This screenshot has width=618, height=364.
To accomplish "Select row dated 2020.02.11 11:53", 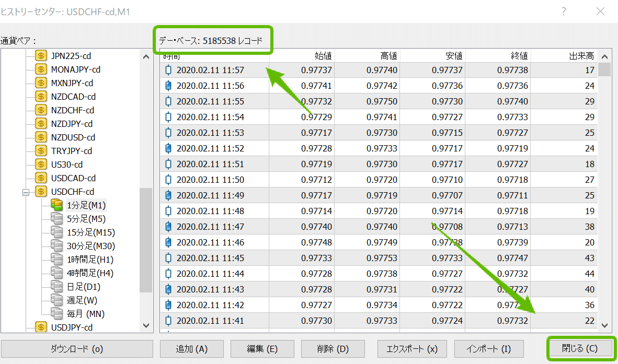I will click(379, 133).
